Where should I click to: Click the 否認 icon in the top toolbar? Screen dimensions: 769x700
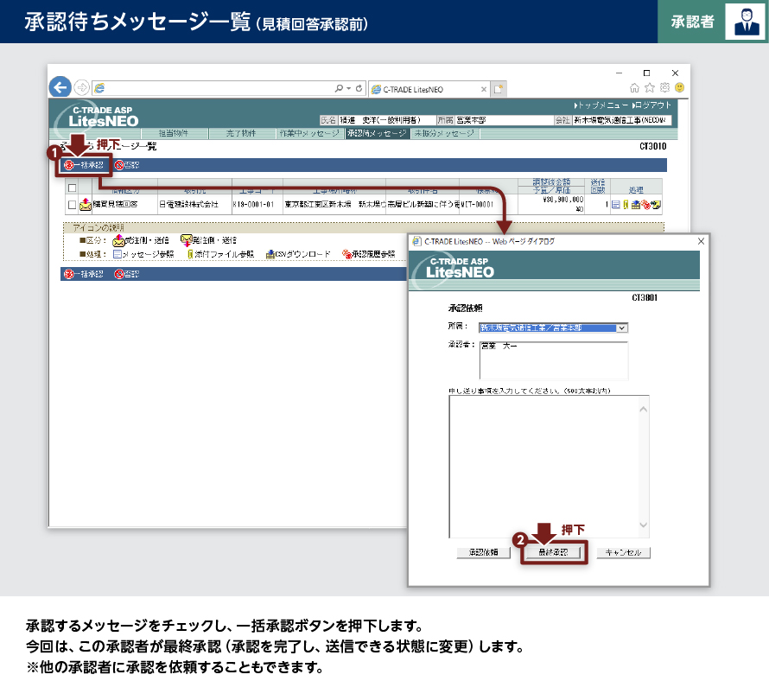pos(119,165)
